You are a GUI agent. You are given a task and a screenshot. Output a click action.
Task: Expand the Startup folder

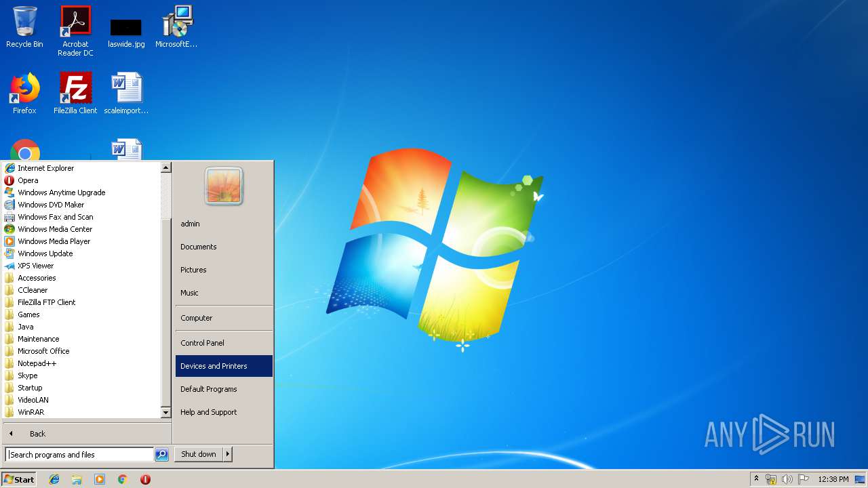point(81,388)
